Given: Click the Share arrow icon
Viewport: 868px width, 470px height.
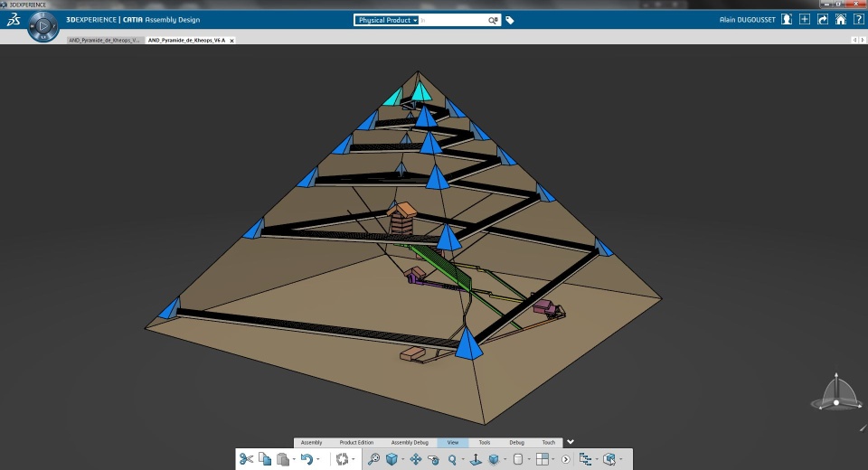Looking at the screenshot, I should (823, 19).
